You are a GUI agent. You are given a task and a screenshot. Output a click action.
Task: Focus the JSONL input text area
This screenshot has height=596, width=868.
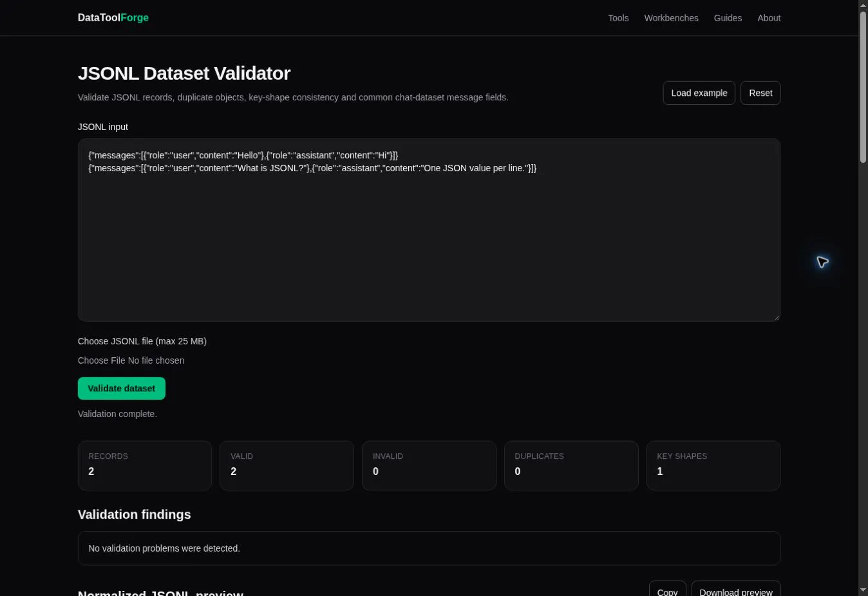429,230
